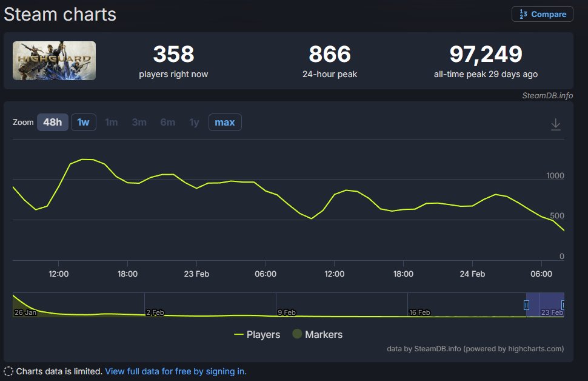This screenshot has width=588, height=381.
Task: Click the 23 Feb axis label
Action: pos(196,274)
